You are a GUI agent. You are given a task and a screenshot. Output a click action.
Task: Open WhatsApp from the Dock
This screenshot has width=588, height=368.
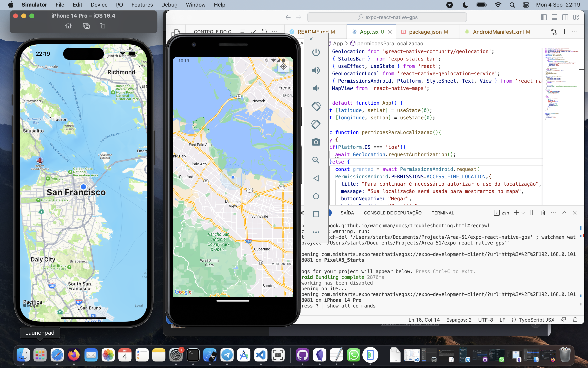pos(353,355)
